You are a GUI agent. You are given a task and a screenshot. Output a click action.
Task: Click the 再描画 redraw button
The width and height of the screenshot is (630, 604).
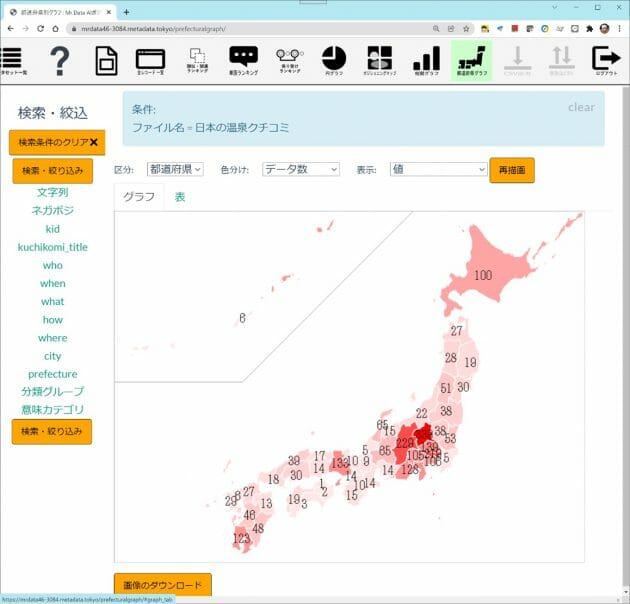512,170
